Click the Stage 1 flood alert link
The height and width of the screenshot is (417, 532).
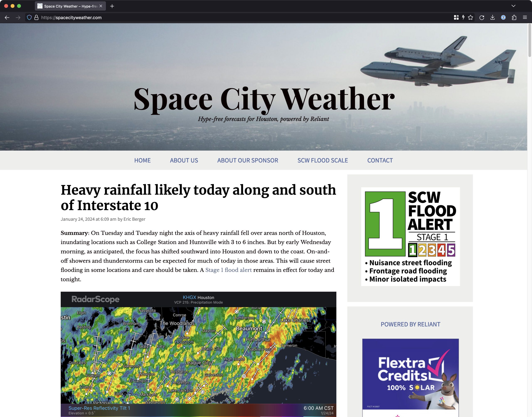pyautogui.click(x=228, y=270)
